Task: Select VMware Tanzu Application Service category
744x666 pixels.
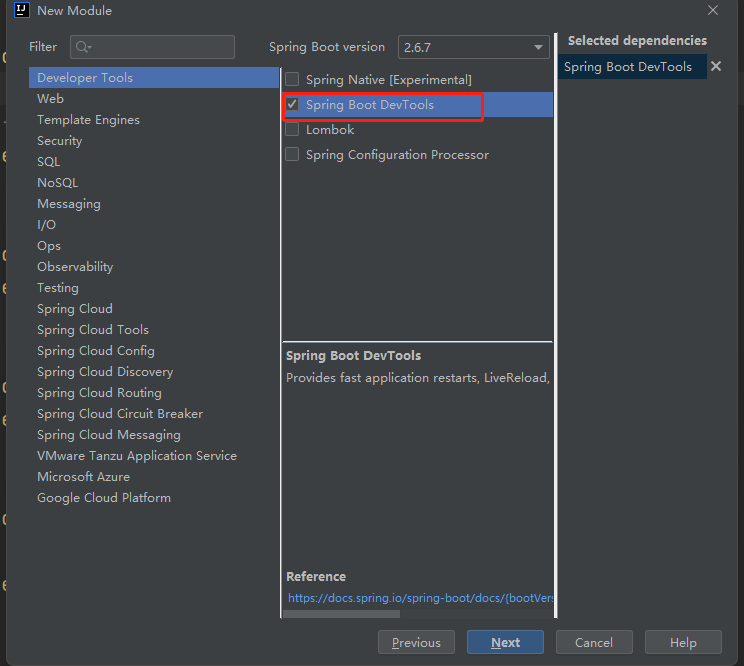Action: (x=154, y=455)
